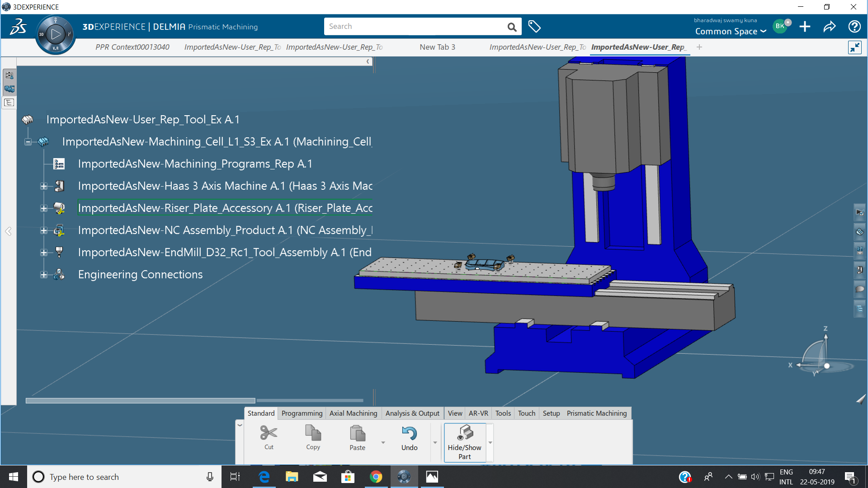Open File Explorer in the taskbar
Screen dimensions: 868x488
coord(292,477)
